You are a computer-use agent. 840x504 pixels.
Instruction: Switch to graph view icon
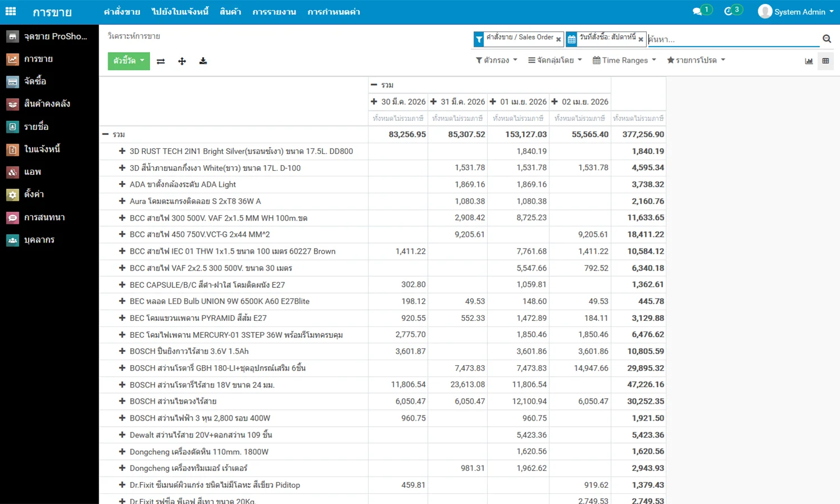809,61
